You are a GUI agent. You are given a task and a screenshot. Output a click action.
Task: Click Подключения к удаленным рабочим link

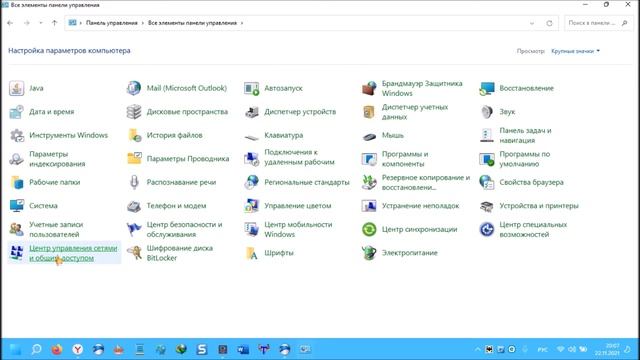click(x=299, y=157)
